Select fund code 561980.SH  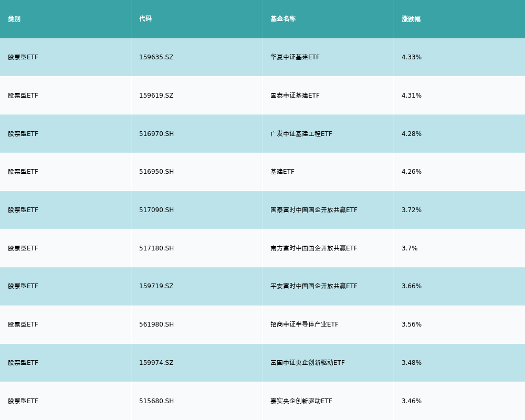(156, 324)
